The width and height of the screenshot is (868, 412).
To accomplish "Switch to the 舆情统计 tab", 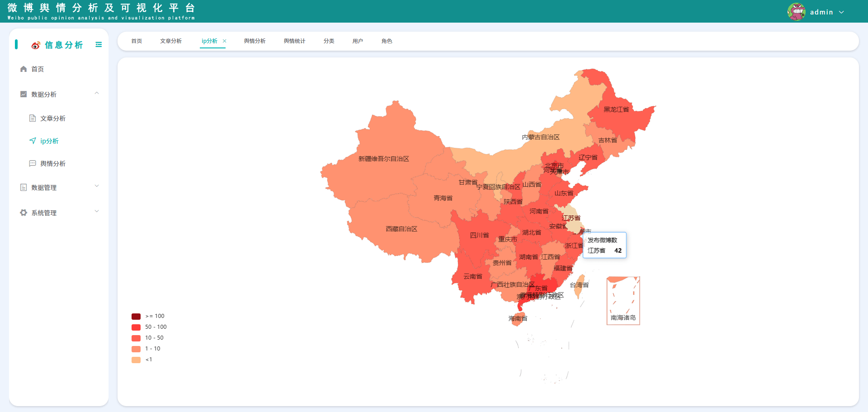I will click(x=294, y=41).
